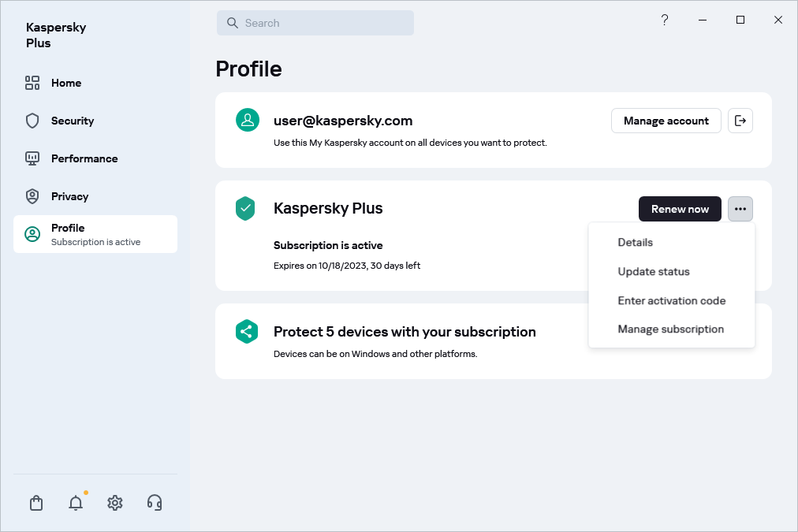Click the green share devices icon
The image size is (798, 532).
coord(248,332)
